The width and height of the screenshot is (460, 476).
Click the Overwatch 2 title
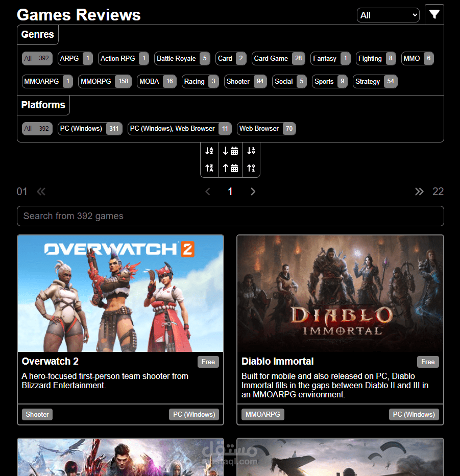coord(50,361)
